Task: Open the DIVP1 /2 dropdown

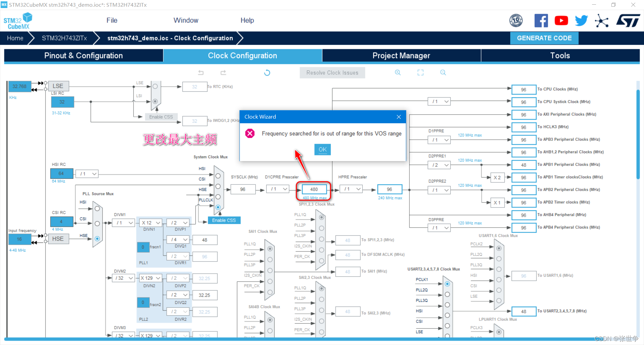Action: 178,223
